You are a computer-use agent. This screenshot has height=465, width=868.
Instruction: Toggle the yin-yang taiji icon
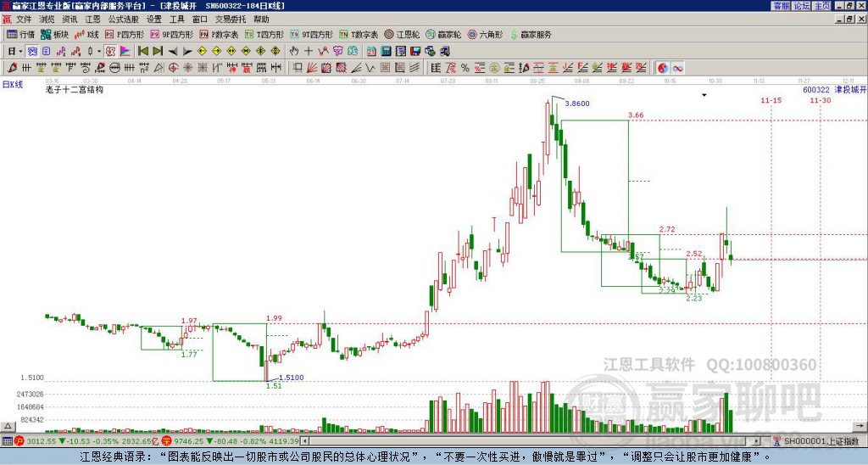pyautogui.click(x=663, y=68)
